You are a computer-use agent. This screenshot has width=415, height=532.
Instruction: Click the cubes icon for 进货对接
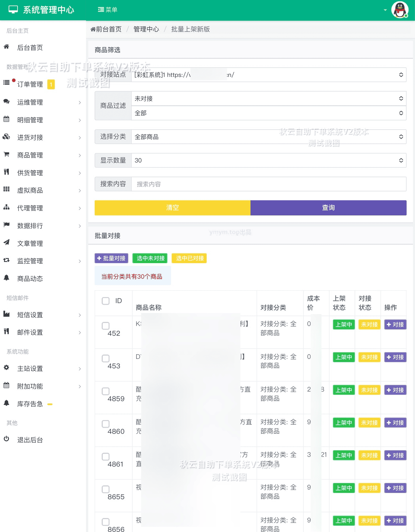point(6,137)
